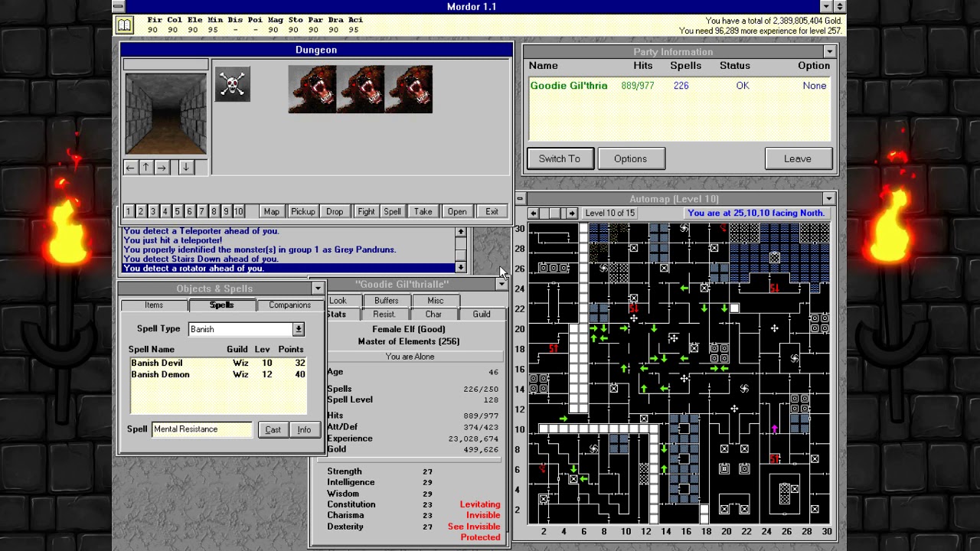The image size is (980, 551).
Task: Select the Banish Devil spell
Action: pyautogui.click(x=218, y=363)
